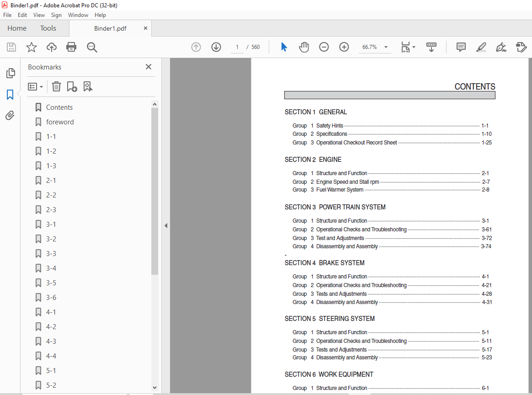Switch to the Home tab
The width and height of the screenshot is (532, 395).
(17, 28)
